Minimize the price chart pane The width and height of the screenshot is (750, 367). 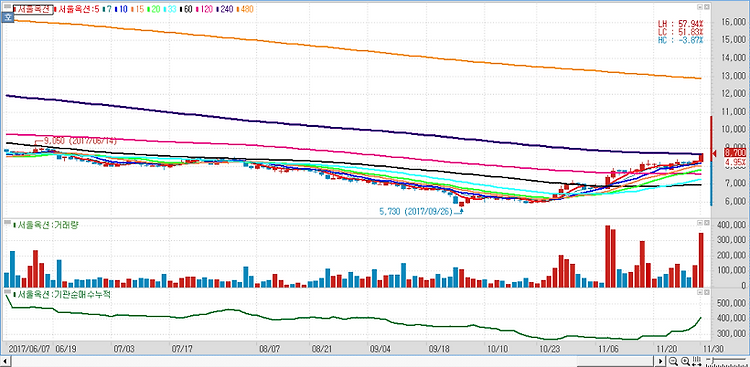click(x=700, y=7)
